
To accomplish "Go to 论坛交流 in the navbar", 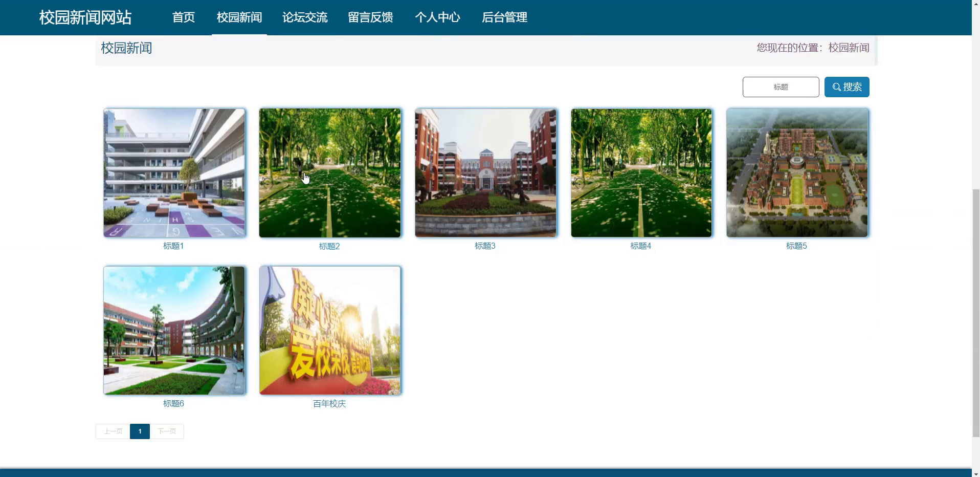I will [305, 17].
